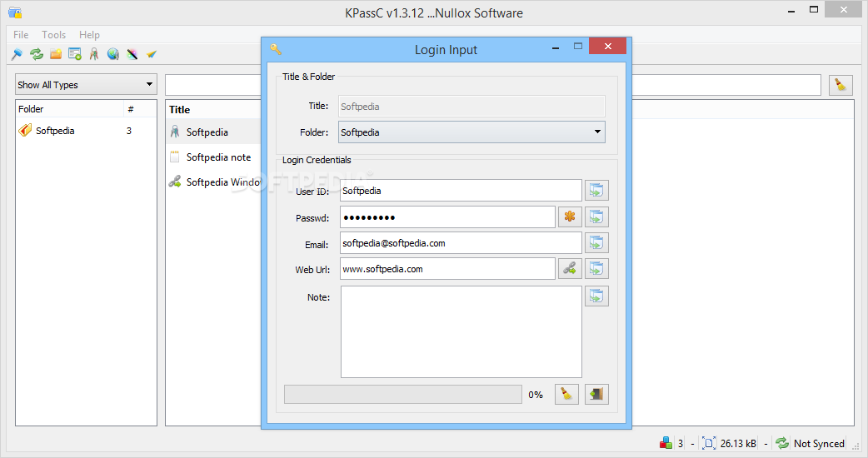
Task: Open the Help menu
Action: [x=89, y=35]
